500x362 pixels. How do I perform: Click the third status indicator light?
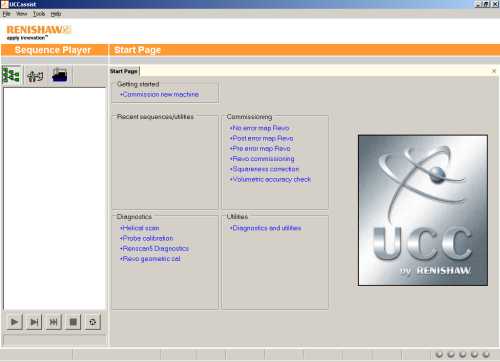pos(463,354)
